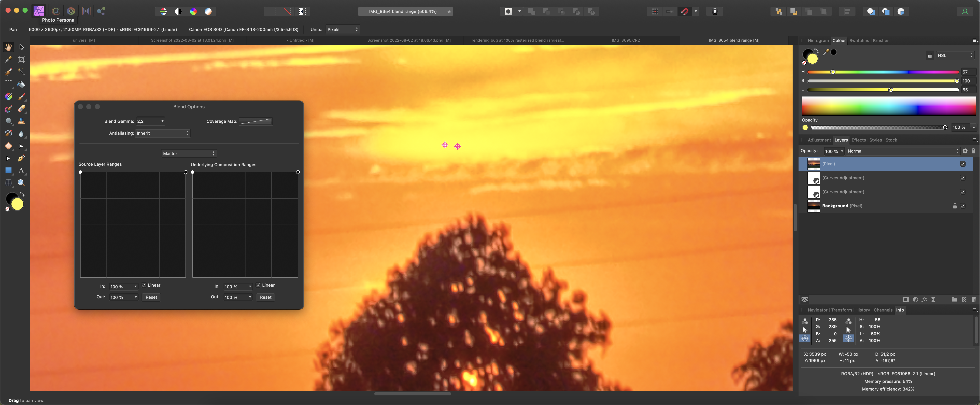Select the Colour Picker eyedropper tool
This screenshot has width=980, height=405.
pyautogui.click(x=8, y=59)
